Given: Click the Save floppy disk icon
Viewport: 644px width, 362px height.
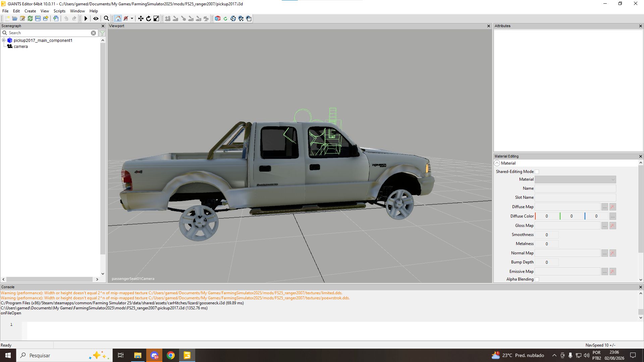Looking at the screenshot, I should tap(38, 18).
